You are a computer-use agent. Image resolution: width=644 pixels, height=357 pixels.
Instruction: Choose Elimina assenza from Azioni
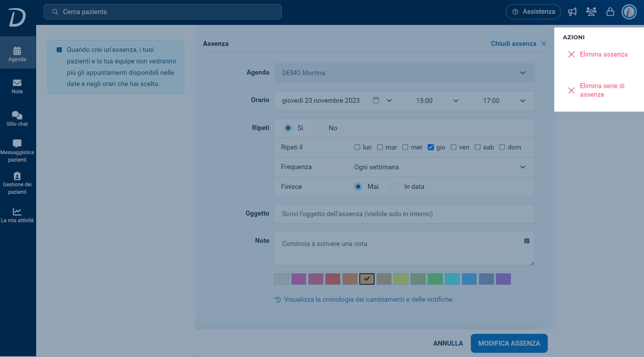pyautogui.click(x=598, y=54)
